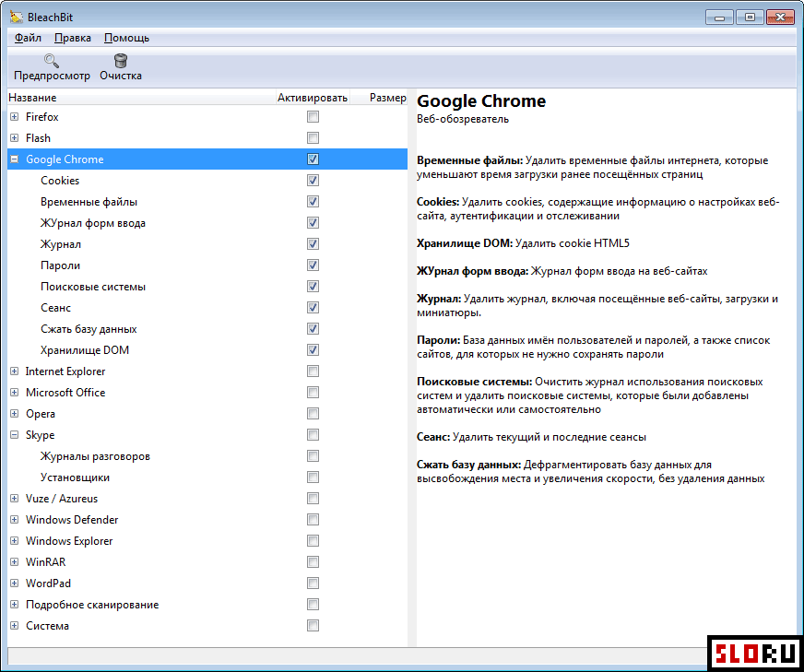Enable the WinRAR checkbox
Screen dimensions: 804x672
(x=313, y=561)
